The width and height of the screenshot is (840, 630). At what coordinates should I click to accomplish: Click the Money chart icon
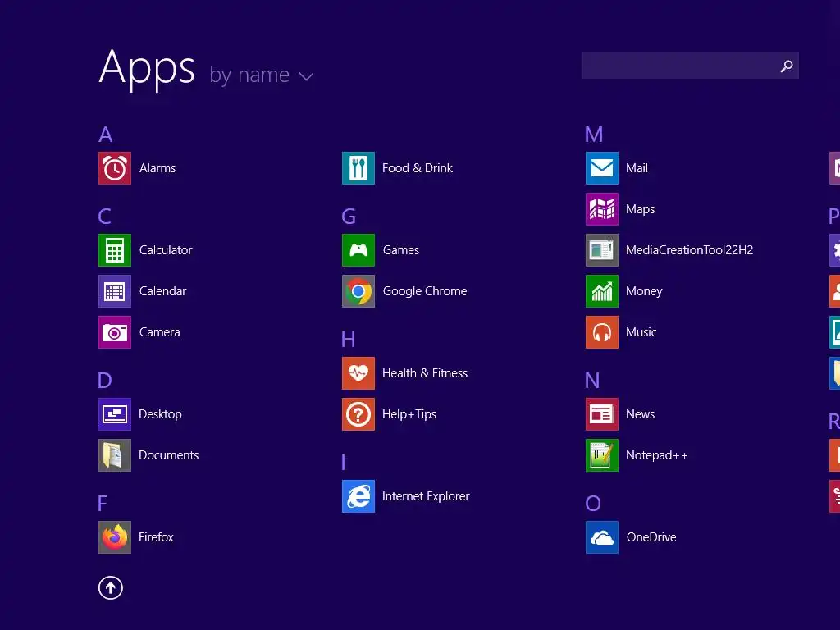point(602,291)
